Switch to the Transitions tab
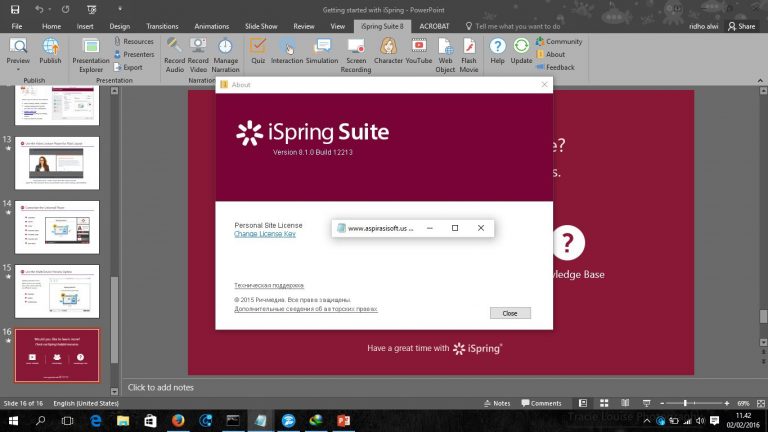This screenshot has width=768, height=432. pyautogui.click(x=162, y=26)
